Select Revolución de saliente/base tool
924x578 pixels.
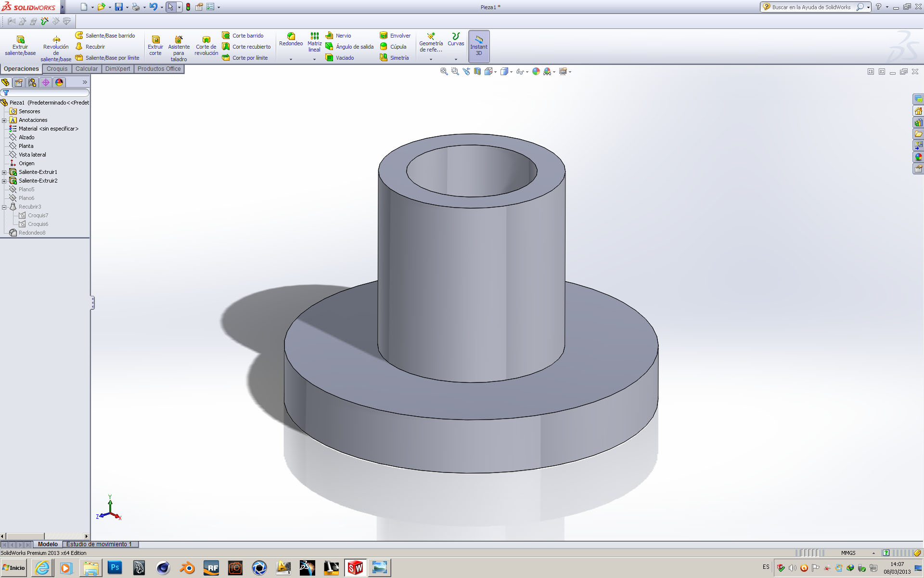coord(56,48)
